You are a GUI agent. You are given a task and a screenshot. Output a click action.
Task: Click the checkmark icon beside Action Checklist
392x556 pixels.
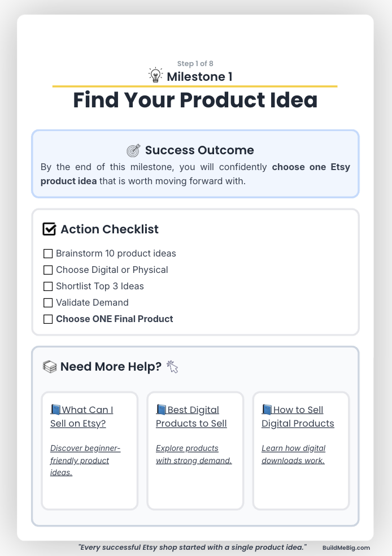tap(49, 229)
